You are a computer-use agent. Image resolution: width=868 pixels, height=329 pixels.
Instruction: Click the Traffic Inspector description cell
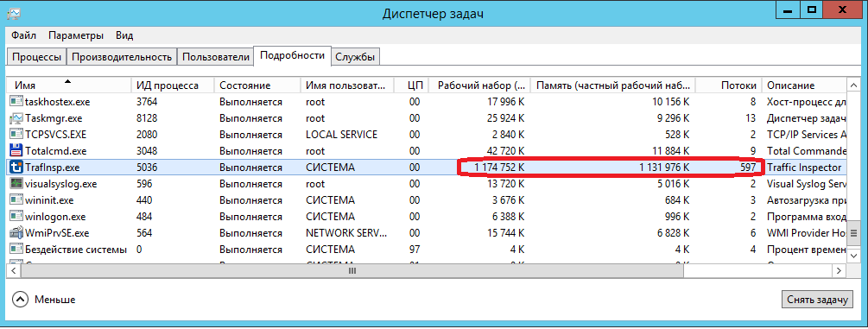pyautogui.click(x=804, y=168)
